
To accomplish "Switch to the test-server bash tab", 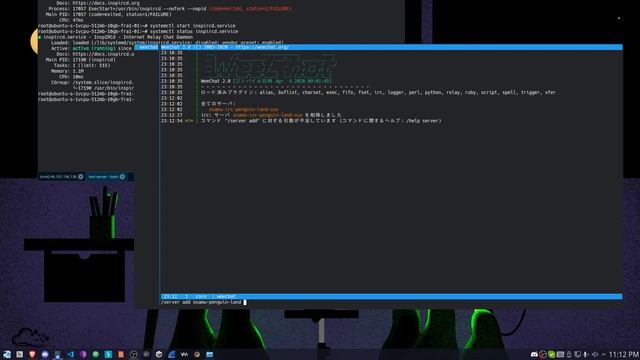I will click(x=107, y=177).
